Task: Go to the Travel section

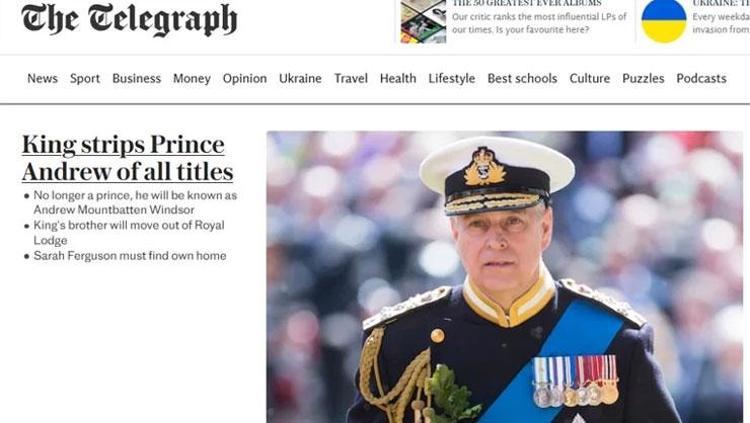Action: [351, 78]
